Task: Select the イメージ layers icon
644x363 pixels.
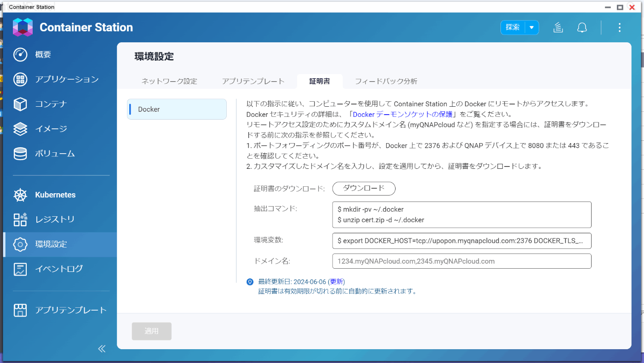Action: click(20, 129)
